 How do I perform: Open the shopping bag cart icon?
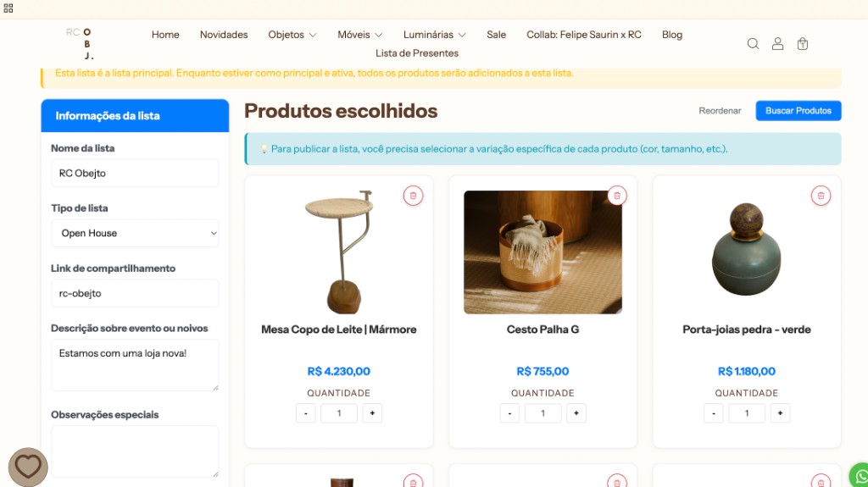pyautogui.click(x=803, y=44)
